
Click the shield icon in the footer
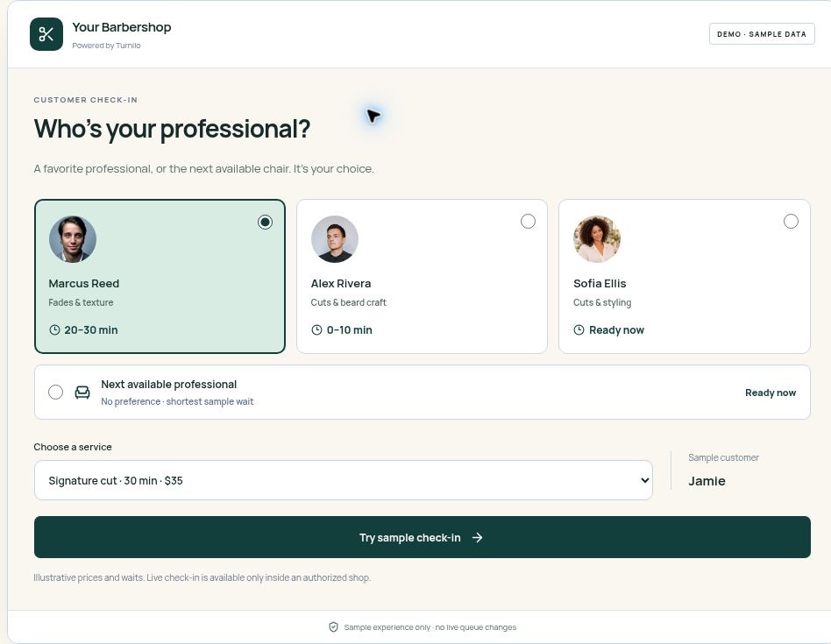coord(333,627)
